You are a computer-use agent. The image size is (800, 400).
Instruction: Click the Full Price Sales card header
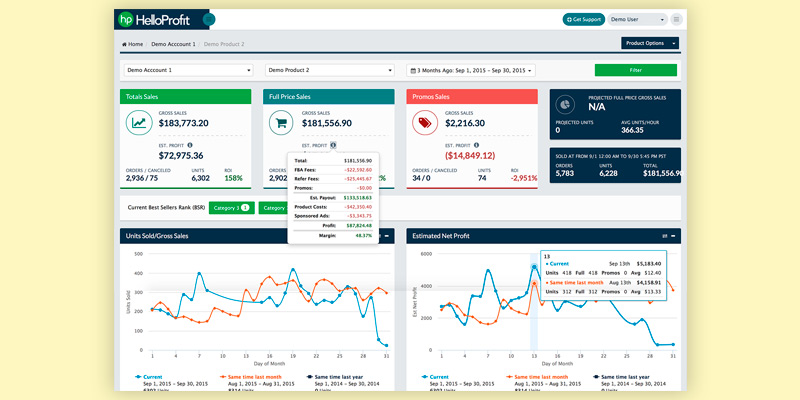click(x=329, y=96)
